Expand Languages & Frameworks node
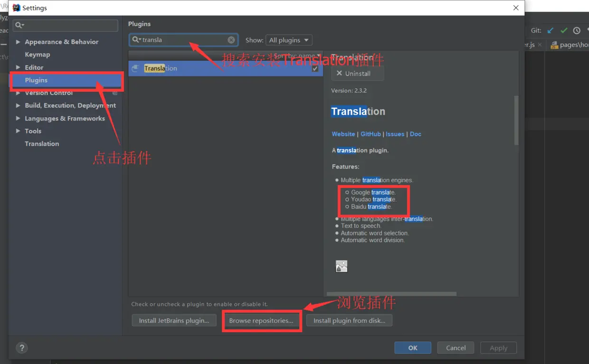This screenshot has width=589, height=364. tap(18, 118)
